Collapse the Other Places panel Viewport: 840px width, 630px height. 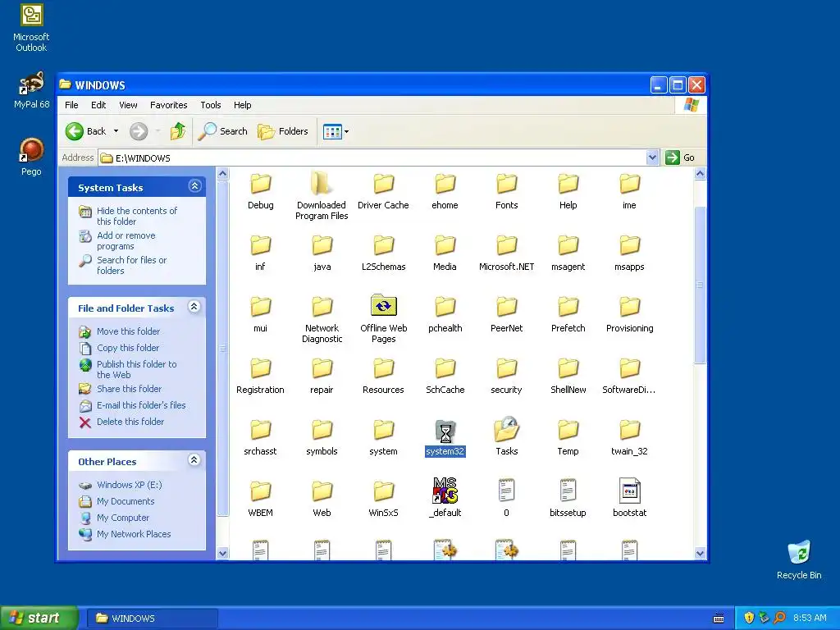click(194, 459)
